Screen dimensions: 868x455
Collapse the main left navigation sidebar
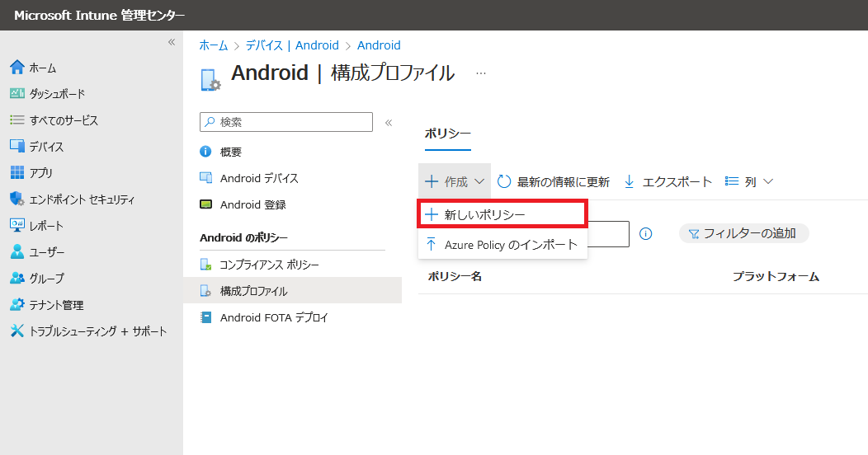[172, 42]
